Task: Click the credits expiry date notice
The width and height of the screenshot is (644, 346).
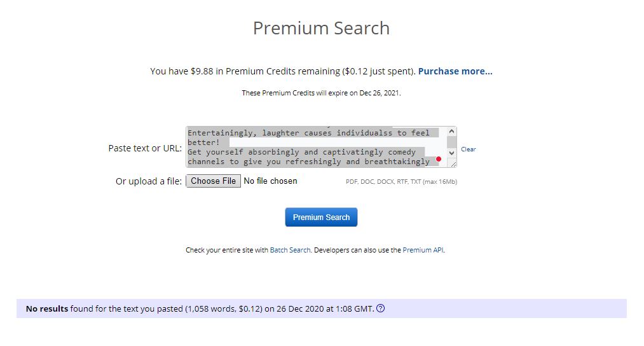Action: [321, 93]
